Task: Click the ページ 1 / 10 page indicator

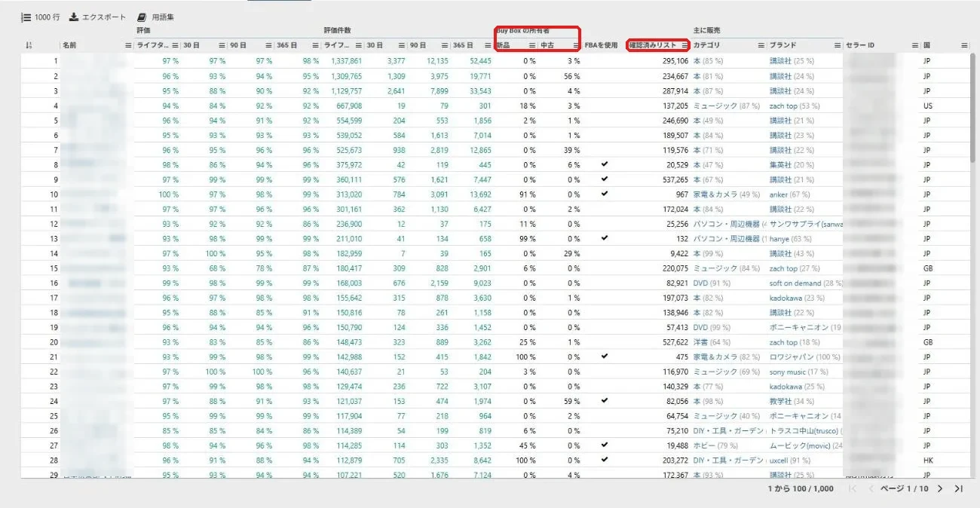Action: 904,489
